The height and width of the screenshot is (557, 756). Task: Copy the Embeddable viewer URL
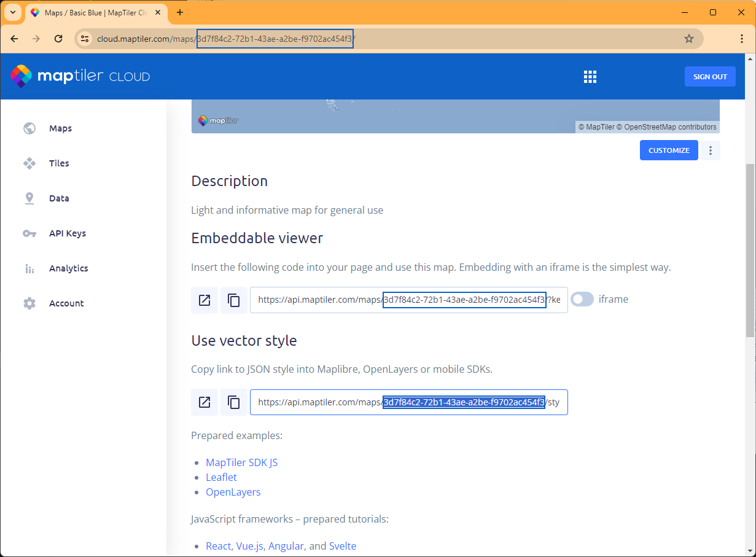coord(234,300)
